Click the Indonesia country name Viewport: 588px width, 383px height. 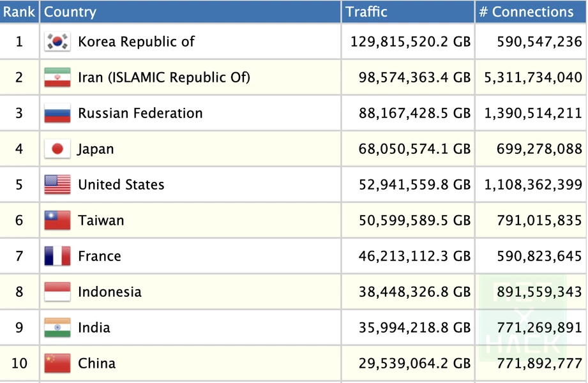coord(110,292)
